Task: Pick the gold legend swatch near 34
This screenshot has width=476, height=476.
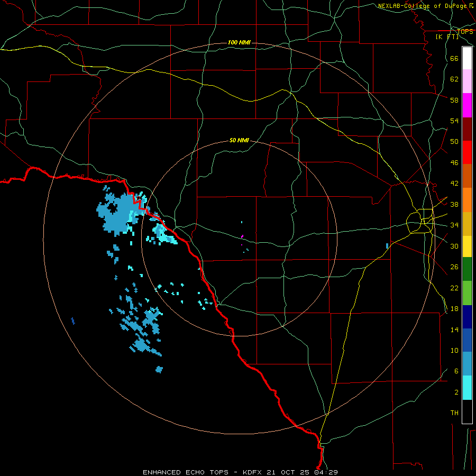Action: pos(467,224)
